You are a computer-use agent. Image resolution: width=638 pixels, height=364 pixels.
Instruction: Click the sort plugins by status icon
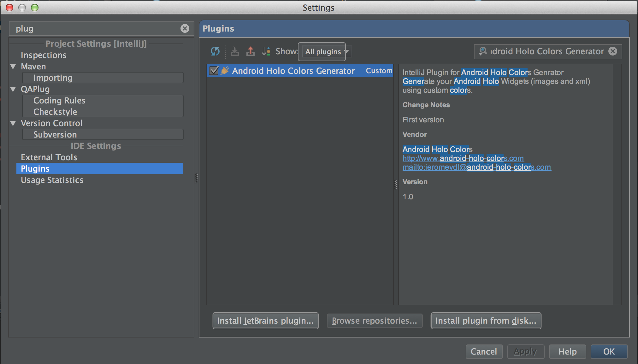266,51
